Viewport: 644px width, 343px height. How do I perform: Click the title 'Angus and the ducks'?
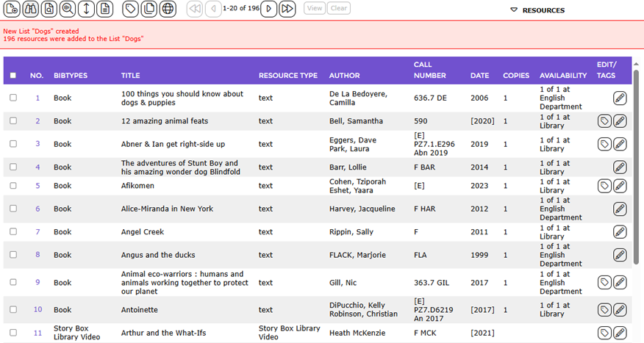158,255
